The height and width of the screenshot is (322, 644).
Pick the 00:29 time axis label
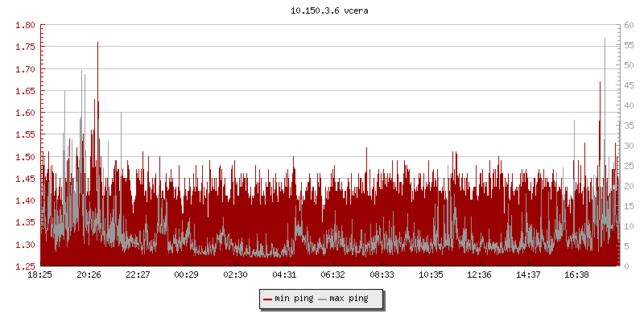coord(187,275)
